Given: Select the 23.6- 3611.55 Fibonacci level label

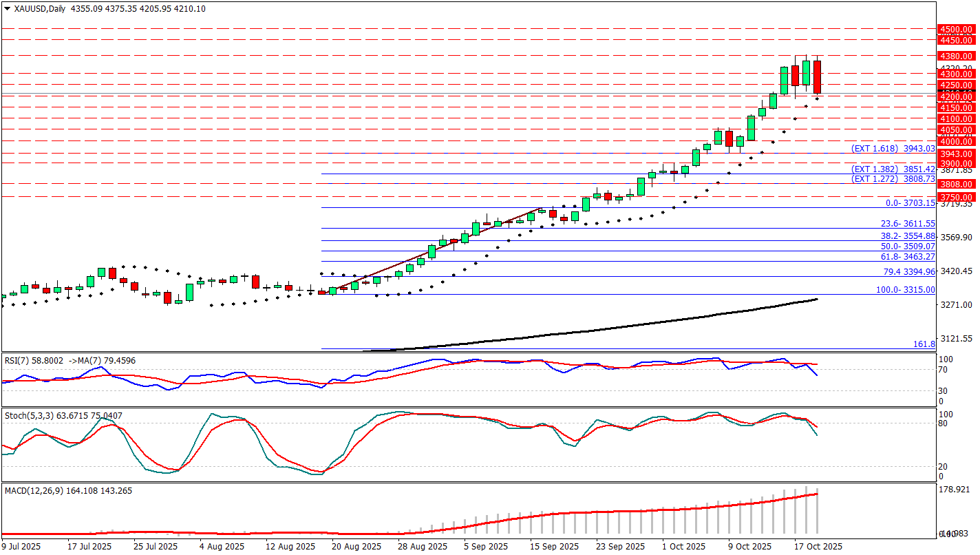Looking at the screenshot, I should tap(908, 224).
